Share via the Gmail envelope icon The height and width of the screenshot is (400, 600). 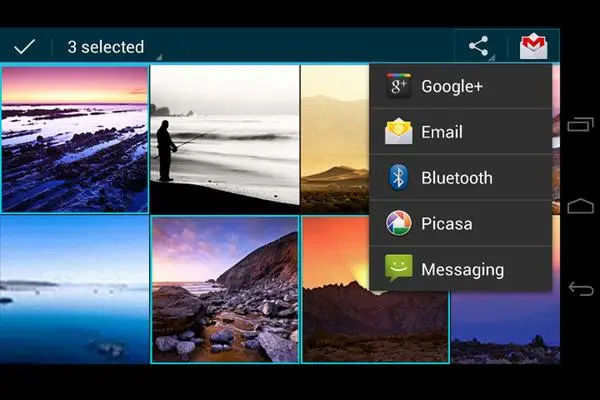click(534, 46)
